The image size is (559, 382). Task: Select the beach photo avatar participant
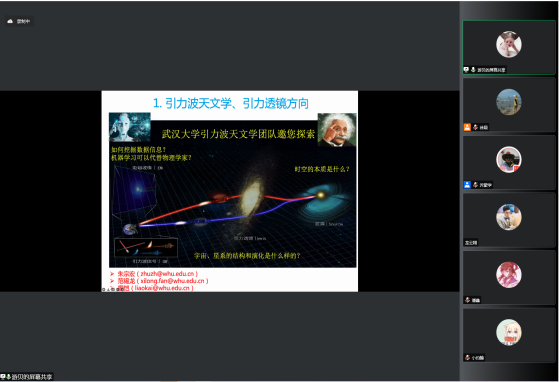tap(509, 102)
